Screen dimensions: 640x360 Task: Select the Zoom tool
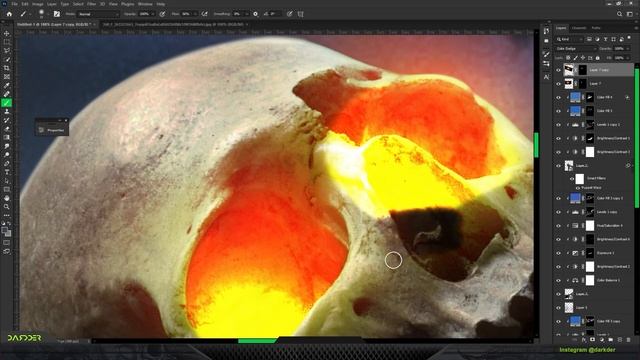pyautogui.click(x=7, y=207)
